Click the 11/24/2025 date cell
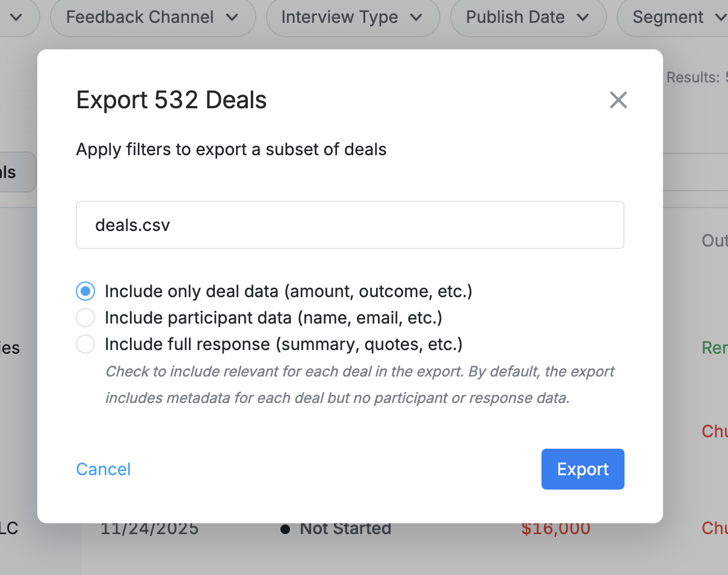Screen dimensions: 728x575 pyautogui.click(x=149, y=529)
